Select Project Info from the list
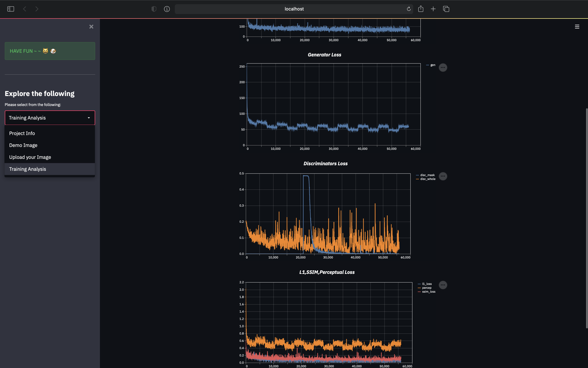588x368 pixels. coord(50,133)
